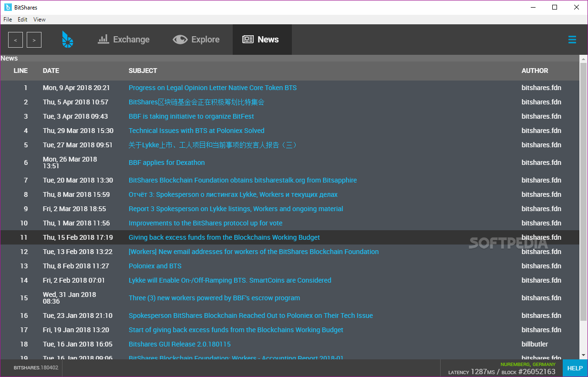Open the View menu

[40, 20]
